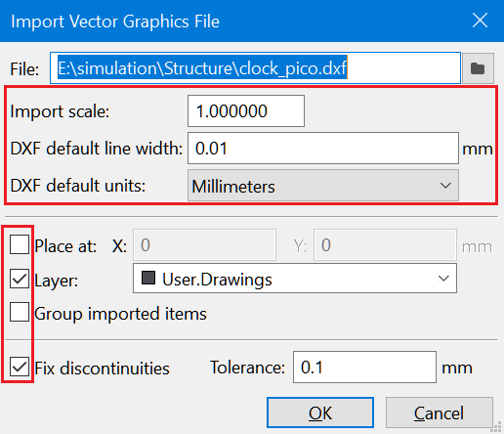
Task: Click the Millimeters dropdown arrow
Action: [445, 186]
